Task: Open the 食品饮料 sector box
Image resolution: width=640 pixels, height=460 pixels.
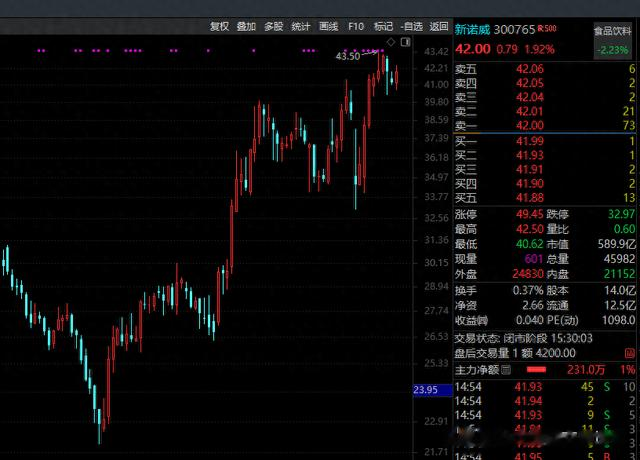Action: tap(612, 41)
